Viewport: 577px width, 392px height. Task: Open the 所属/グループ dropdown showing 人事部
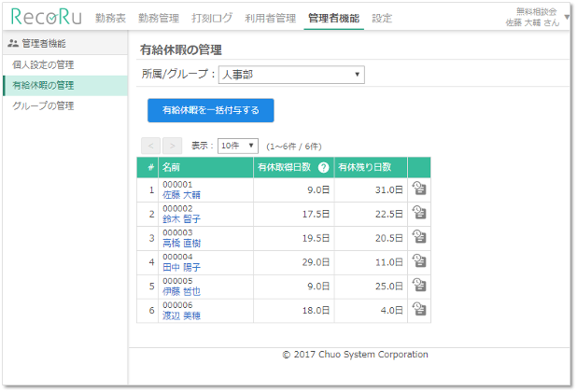291,75
